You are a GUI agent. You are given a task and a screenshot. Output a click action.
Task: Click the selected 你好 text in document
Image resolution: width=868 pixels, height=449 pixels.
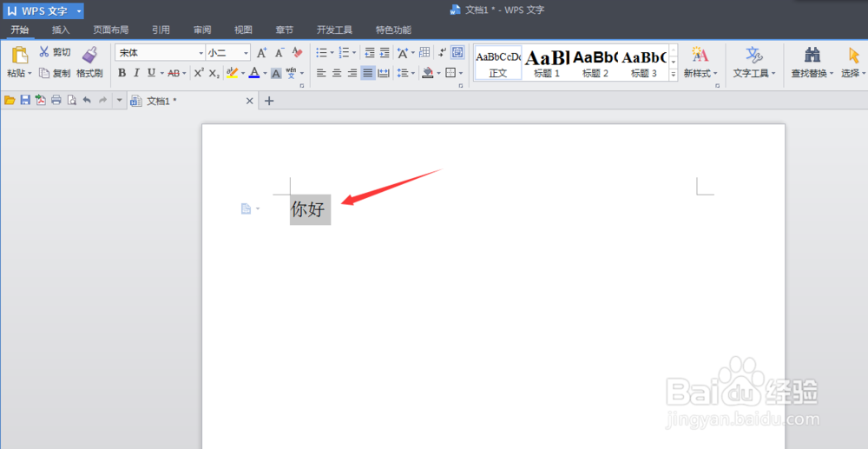[x=310, y=210]
